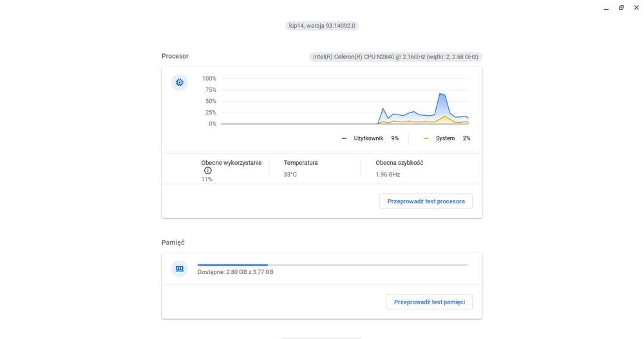This screenshot has width=644, height=339.
Task: Click the Procesor section heading
Action: point(175,56)
